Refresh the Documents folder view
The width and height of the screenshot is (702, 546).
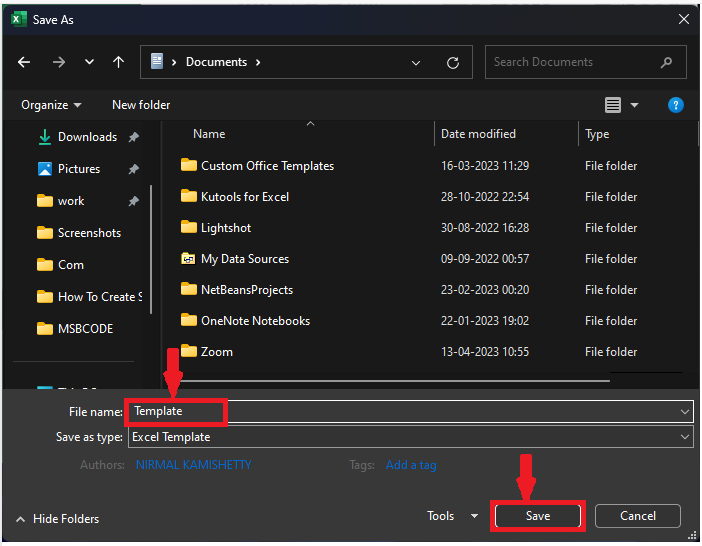453,62
